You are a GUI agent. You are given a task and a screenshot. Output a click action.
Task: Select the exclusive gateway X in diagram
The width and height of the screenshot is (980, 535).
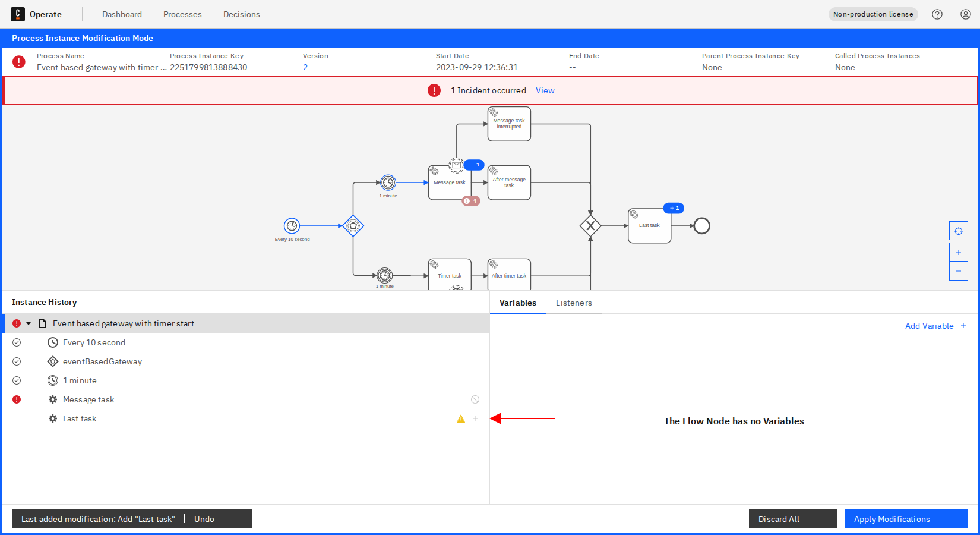click(590, 226)
